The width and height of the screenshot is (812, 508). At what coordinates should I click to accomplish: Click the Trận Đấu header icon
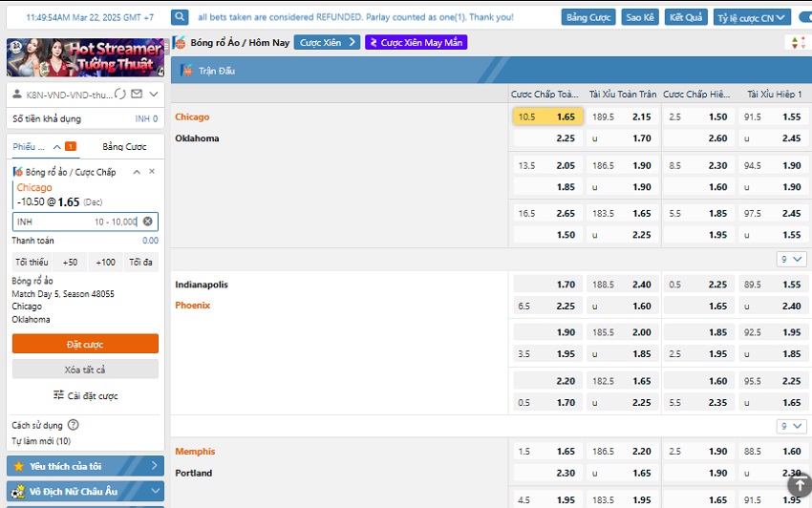click(x=187, y=71)
